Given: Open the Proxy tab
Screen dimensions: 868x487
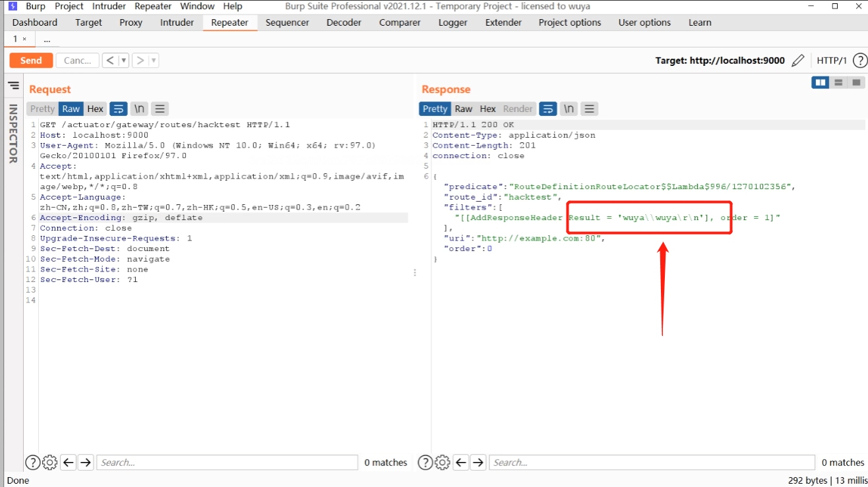Looking at the screenshot, I should [x=131, y=22].
